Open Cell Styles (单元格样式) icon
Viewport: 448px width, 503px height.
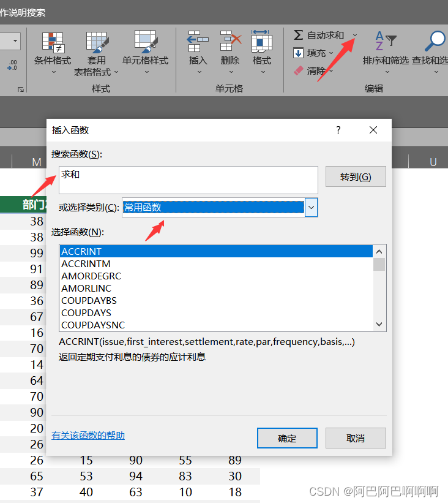146,42
